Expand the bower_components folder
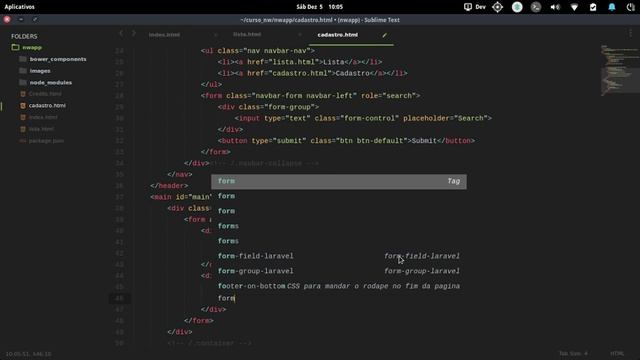640x360 pixels. (58, 59)
